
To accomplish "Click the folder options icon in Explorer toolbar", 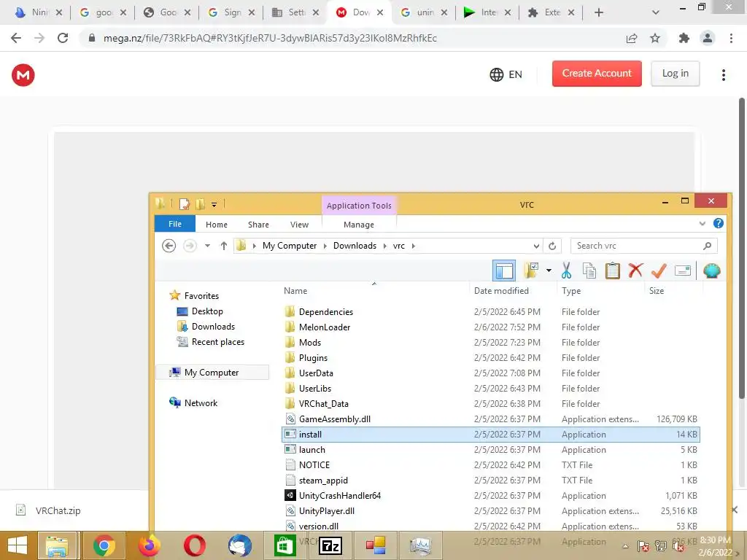I will 531,271.
